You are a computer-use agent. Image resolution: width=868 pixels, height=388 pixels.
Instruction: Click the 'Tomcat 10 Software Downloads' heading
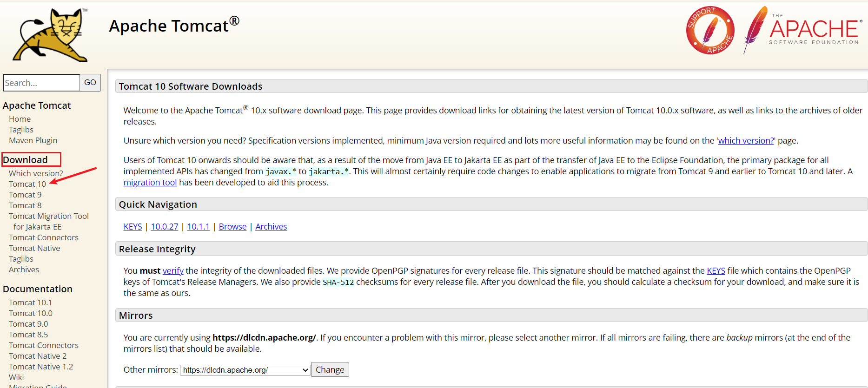pos(191,86)
